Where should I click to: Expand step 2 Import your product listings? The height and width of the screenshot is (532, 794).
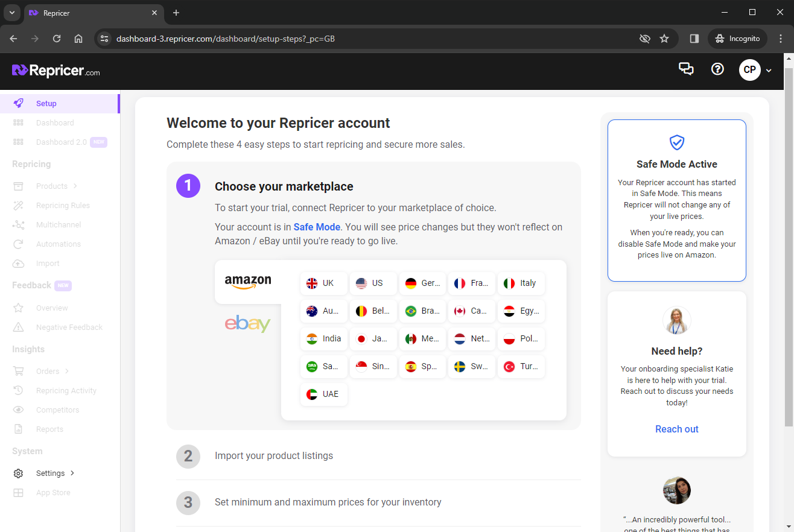point(378,456)
